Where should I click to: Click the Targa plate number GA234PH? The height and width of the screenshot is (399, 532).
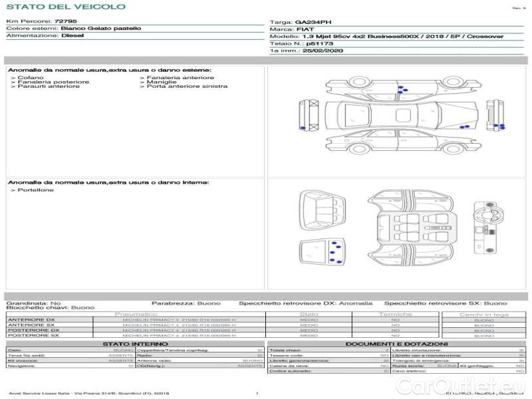point(313,22)
